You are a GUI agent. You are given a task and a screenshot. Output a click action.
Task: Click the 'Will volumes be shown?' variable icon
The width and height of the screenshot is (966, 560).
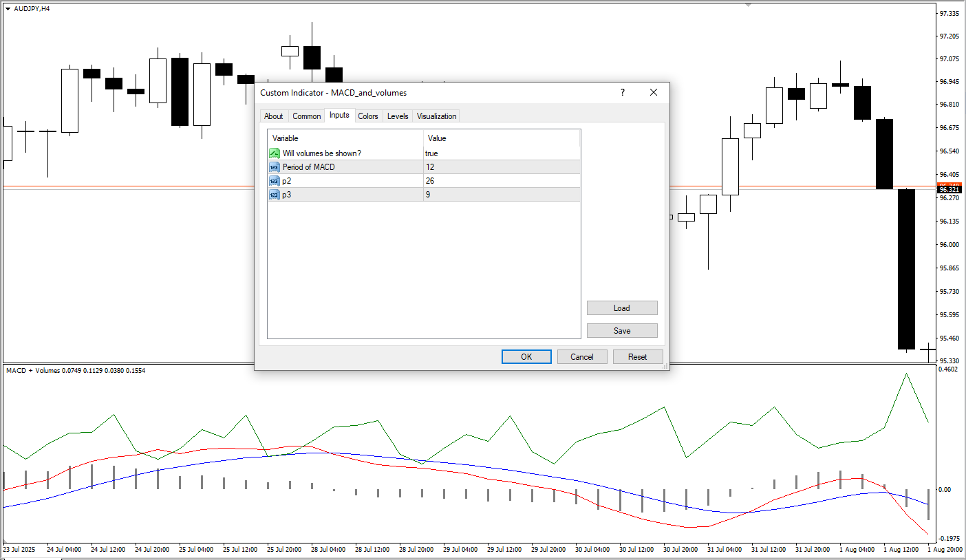click(275, 153)
